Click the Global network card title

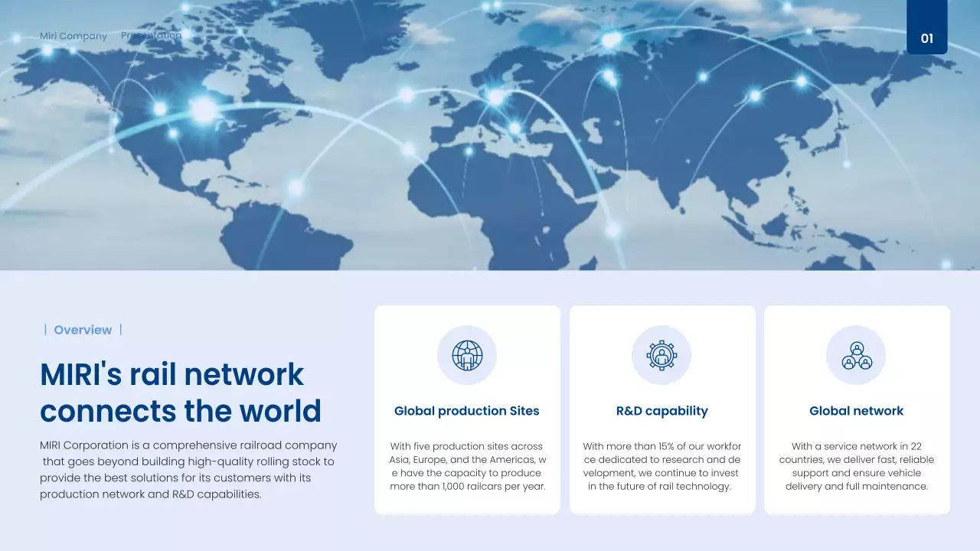tap(856, 411)
